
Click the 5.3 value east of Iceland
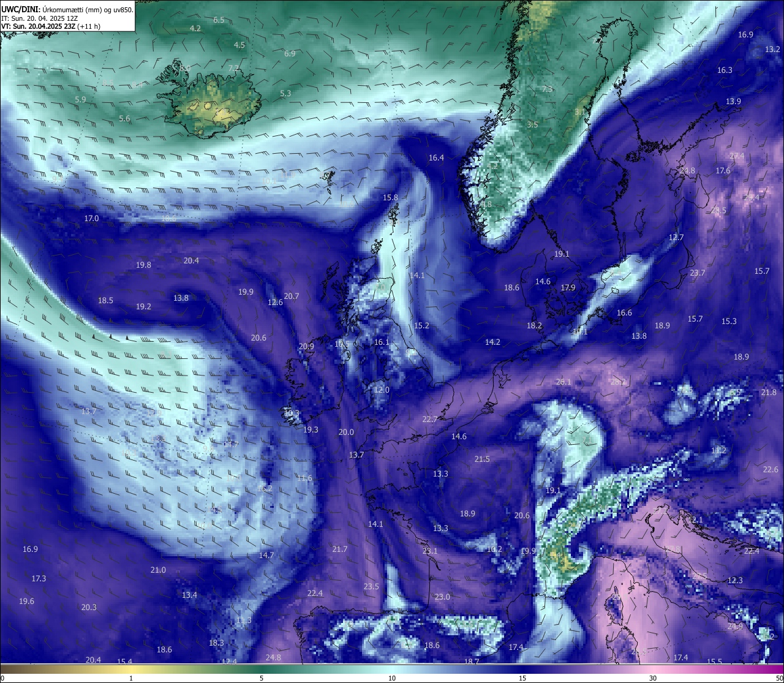click(285, 93)
